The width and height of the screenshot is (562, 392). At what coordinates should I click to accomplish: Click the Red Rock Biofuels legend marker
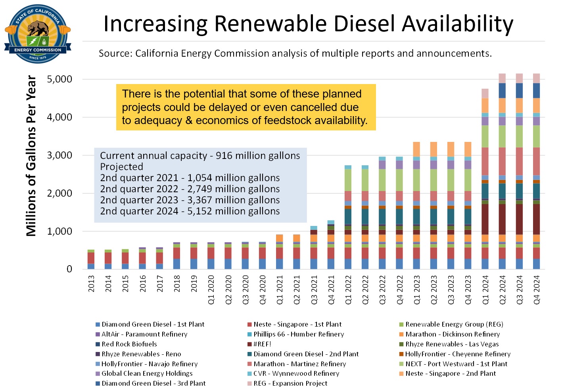click(98, 344)
